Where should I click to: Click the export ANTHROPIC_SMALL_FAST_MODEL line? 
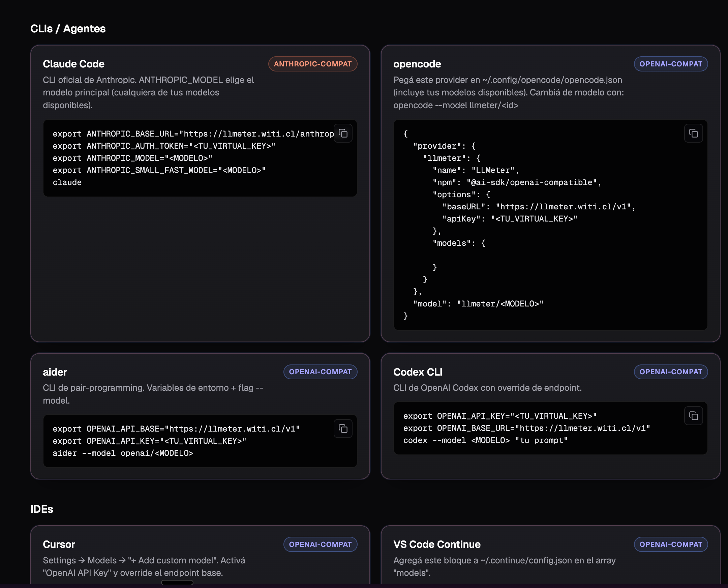[159, 170]
